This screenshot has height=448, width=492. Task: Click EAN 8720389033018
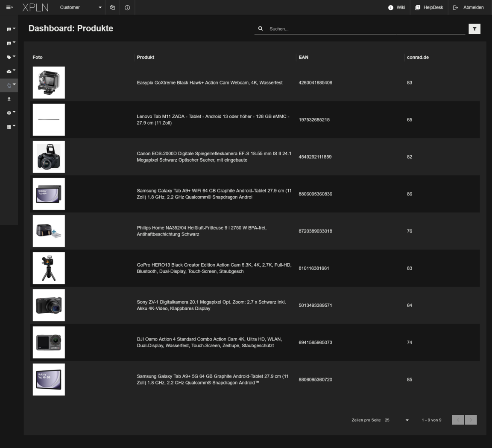(315, 231)
